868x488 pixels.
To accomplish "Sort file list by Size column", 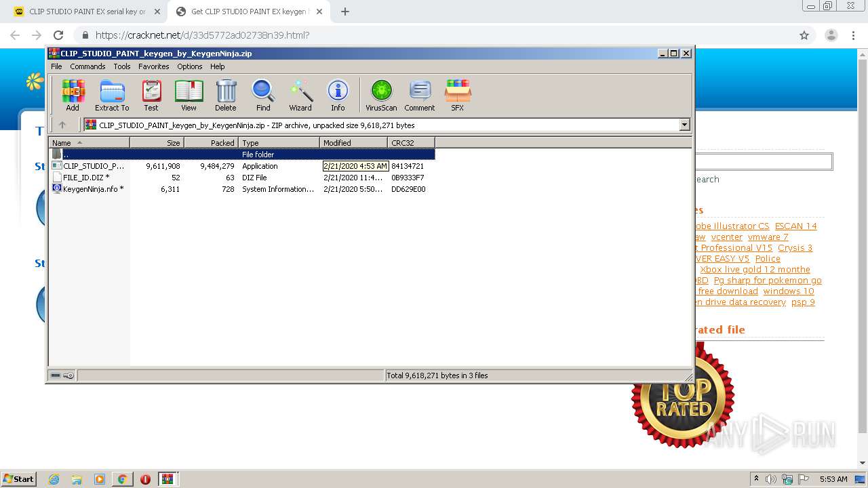I will [157, 142].
